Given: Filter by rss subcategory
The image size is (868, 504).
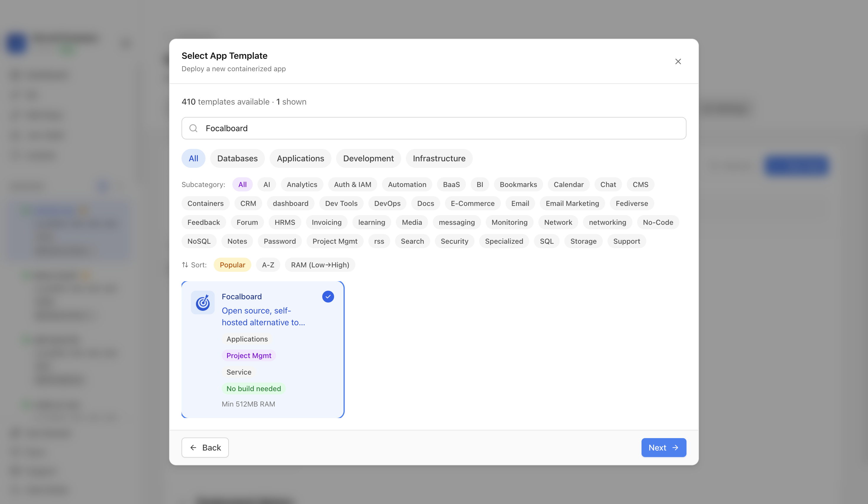Looking at the screenshot, I should (379, 241).
